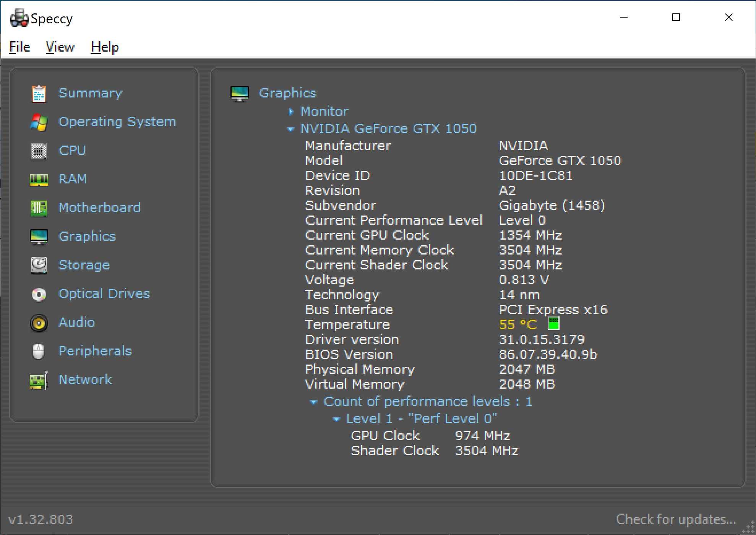Open the Summary section
The image size is (756, 535).
click(x=90, y=93)
